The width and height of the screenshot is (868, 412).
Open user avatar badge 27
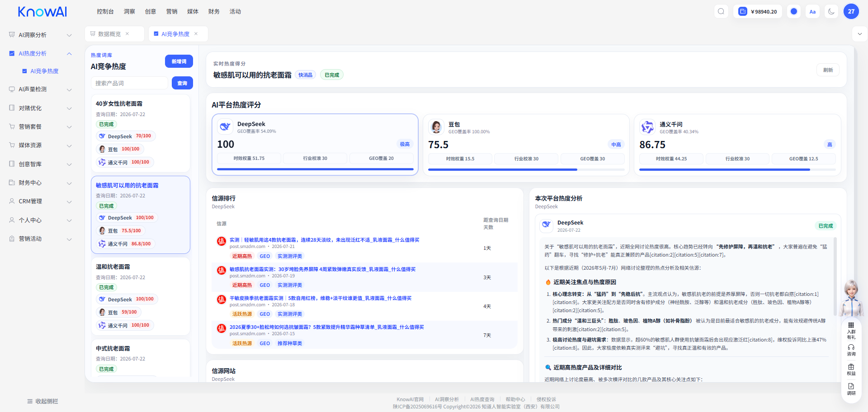coord(851,11)
